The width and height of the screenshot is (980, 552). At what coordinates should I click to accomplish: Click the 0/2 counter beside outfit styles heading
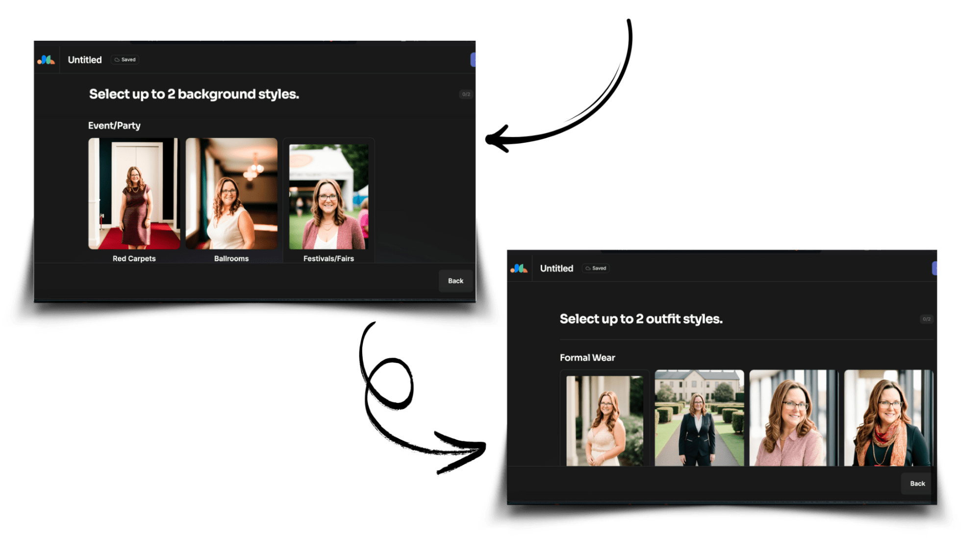[x=926, y=319]
